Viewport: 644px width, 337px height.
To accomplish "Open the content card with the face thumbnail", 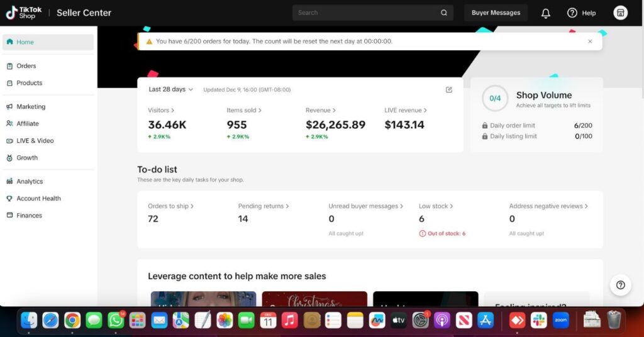I will [203, 299].
